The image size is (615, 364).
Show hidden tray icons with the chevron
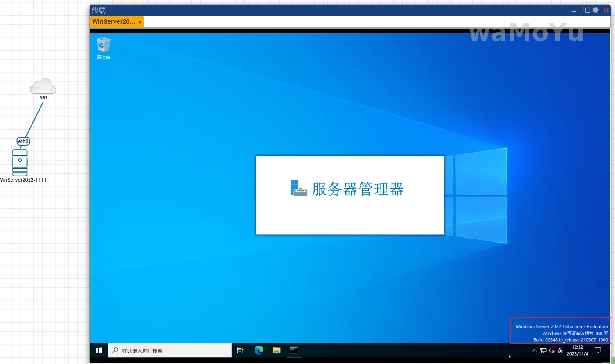coord(535,351)
